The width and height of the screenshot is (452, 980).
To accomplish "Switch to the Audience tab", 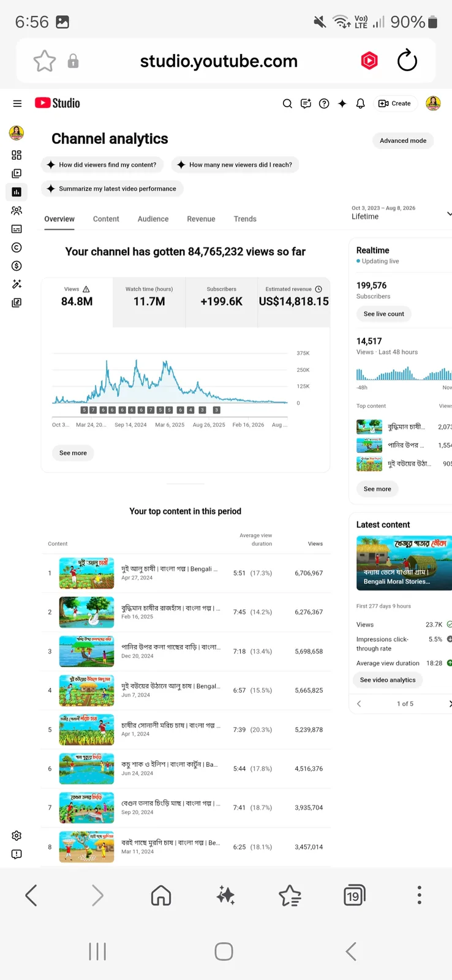I will [x=153, y=219].
